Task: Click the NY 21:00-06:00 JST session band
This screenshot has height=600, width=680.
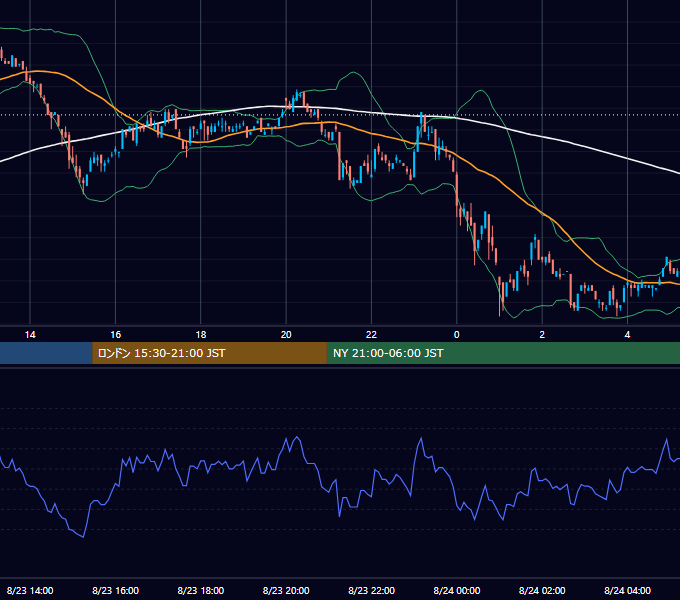Action: click(503, 353)
